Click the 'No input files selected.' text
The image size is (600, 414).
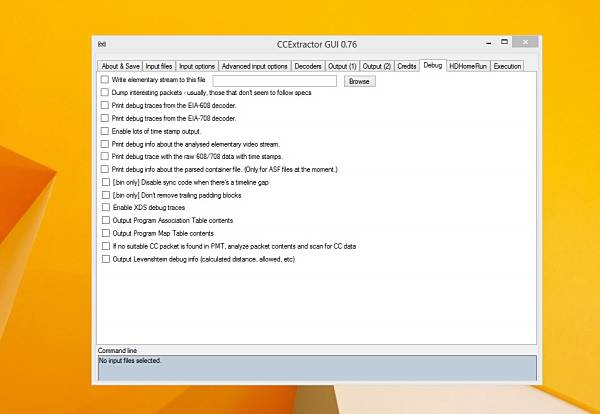pos(130,360)
